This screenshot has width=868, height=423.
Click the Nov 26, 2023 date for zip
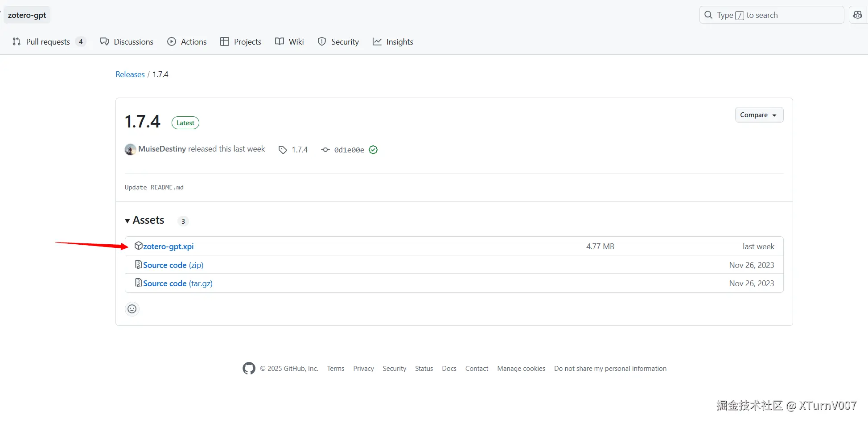(x=752, y=265)
